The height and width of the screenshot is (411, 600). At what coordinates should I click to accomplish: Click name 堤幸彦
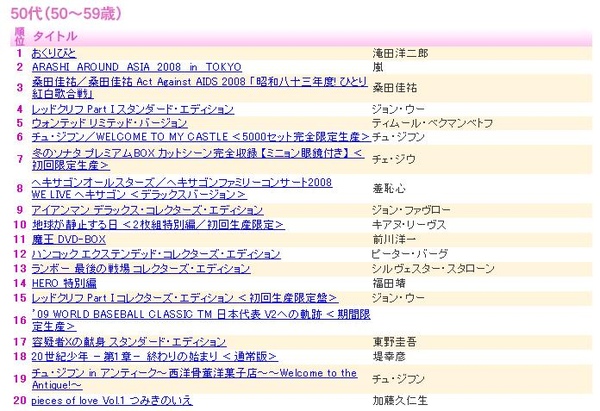389,356
